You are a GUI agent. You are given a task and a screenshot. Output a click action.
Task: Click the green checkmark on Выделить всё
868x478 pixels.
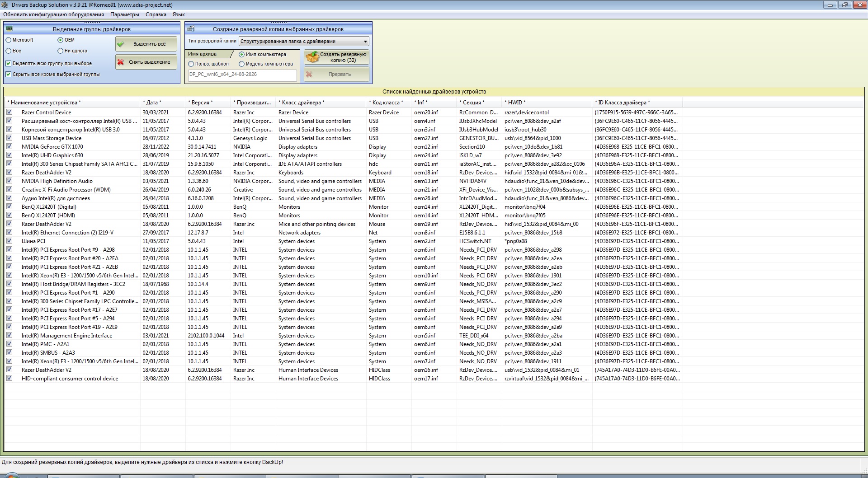pos(121,44)
